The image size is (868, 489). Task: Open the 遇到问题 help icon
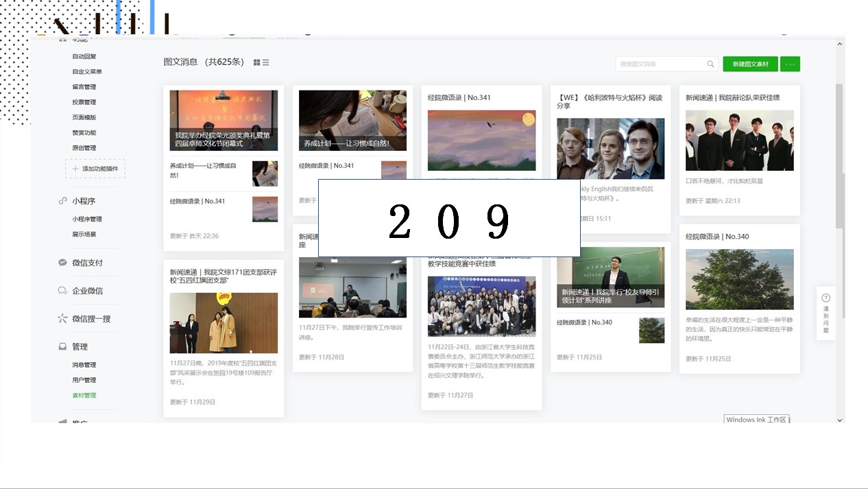click(825, 298)
